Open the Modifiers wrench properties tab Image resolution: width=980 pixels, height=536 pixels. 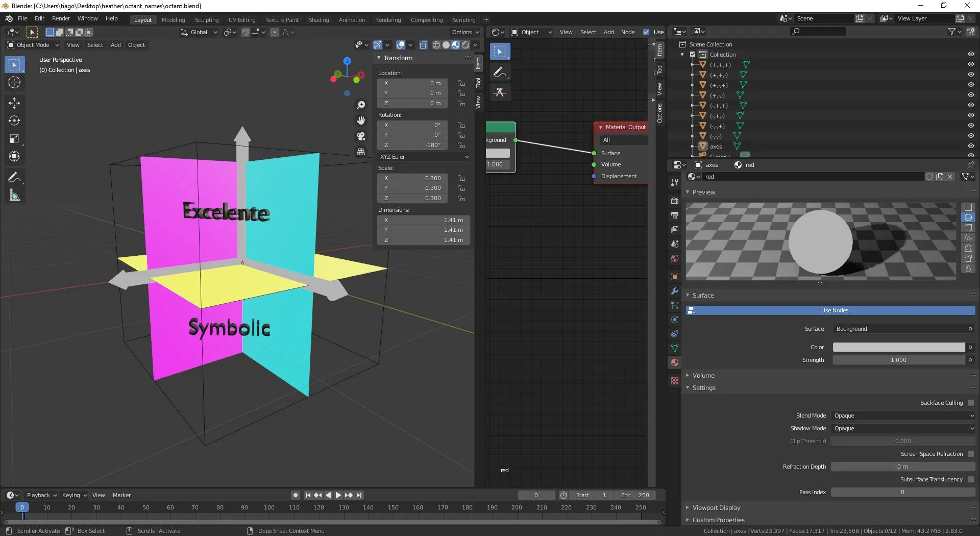(x=675, y=291)
